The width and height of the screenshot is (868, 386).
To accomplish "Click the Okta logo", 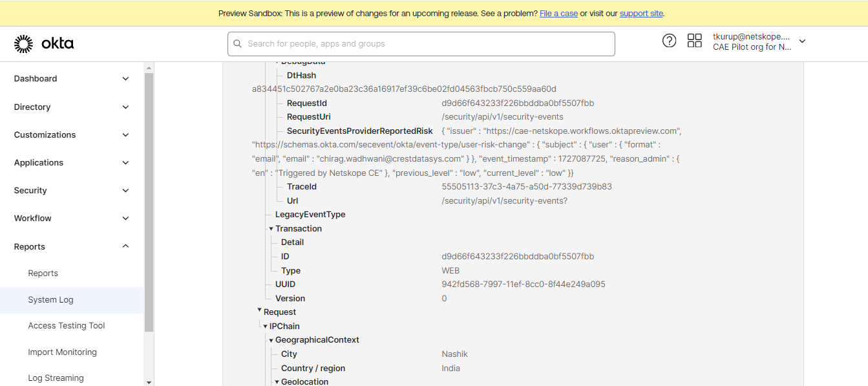I will [44, 44].
